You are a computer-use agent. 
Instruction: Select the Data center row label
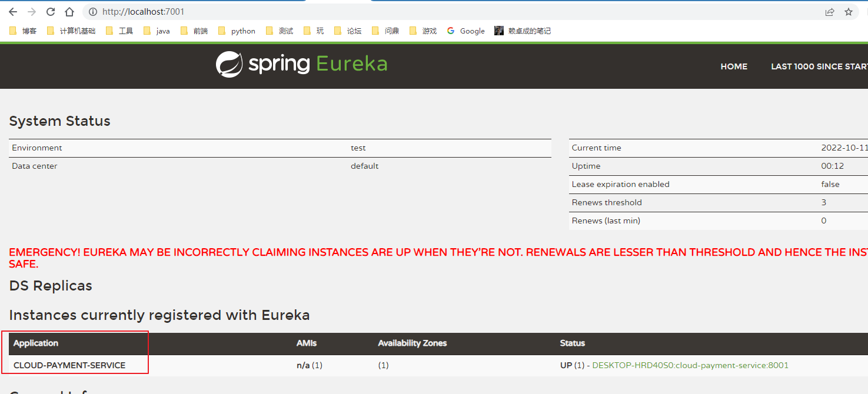coord(35,166)
